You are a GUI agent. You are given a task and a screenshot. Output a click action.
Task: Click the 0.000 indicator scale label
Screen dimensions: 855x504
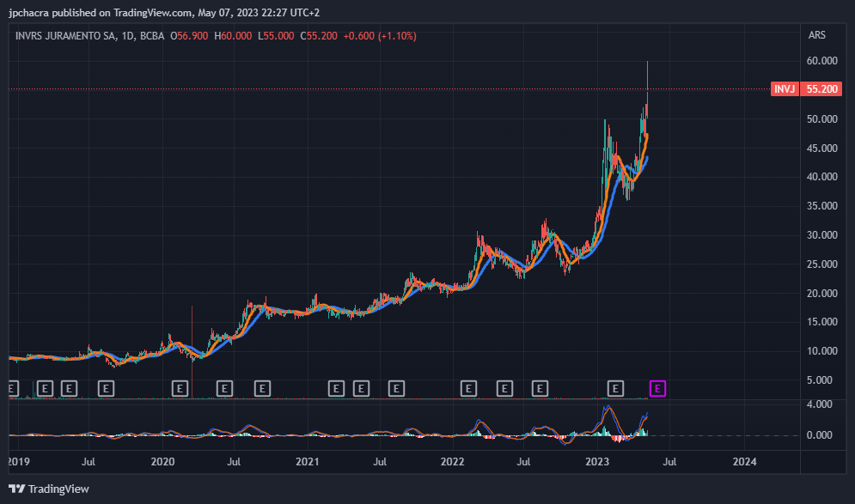point(820,434)
